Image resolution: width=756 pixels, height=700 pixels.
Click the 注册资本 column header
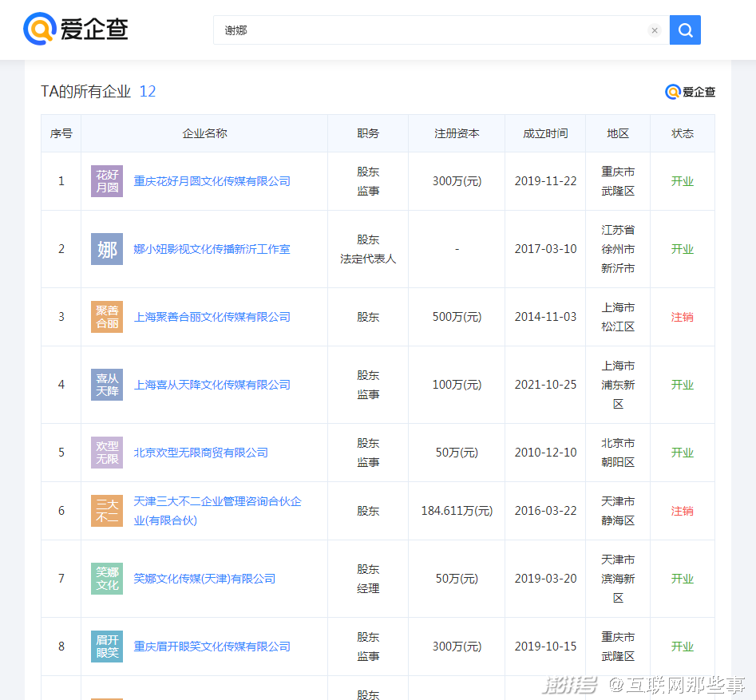pos(457,133)
